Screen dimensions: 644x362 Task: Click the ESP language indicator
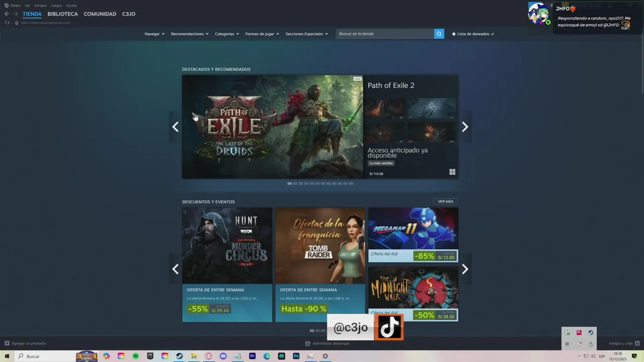click(602, 356)
